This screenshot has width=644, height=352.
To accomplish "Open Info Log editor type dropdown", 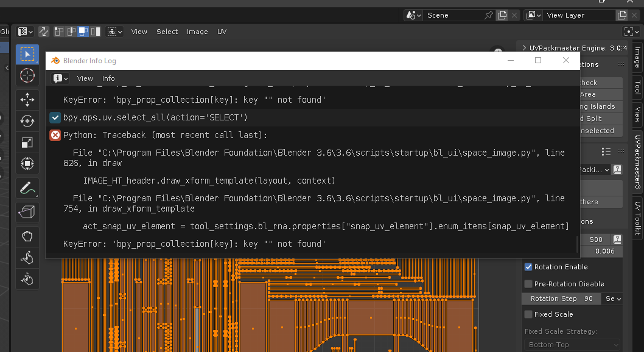I will 60,78.
